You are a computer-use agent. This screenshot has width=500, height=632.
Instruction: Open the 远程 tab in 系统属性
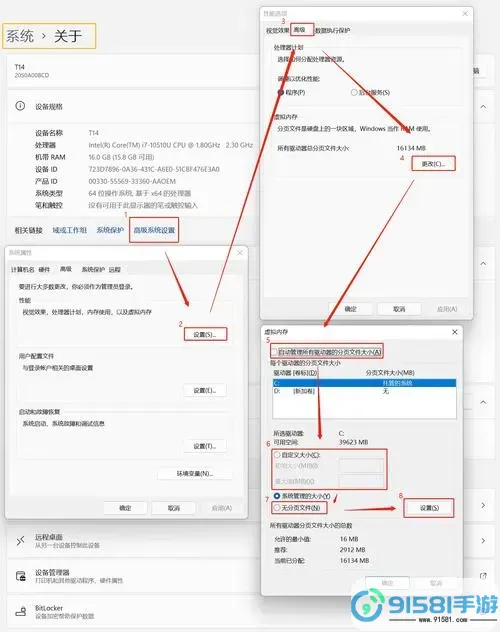pos(114,269)
